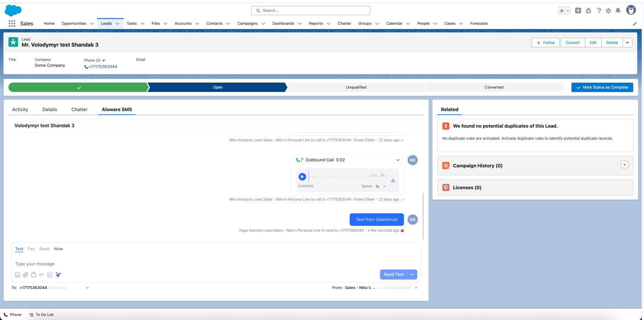
Task: Click the red failed-delivery status icon
Action: [x=402, y=231]
